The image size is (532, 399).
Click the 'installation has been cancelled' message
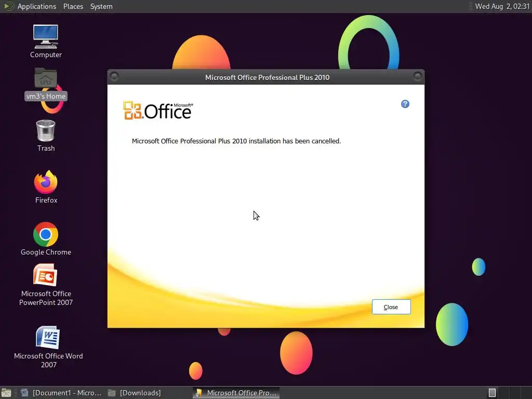point(236,141)
